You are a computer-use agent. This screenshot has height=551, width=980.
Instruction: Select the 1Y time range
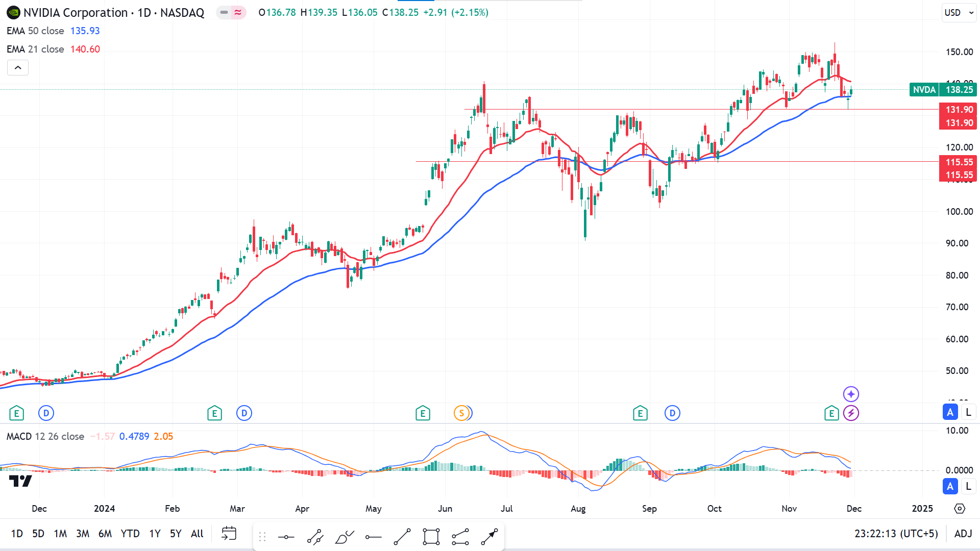(155, 534)
